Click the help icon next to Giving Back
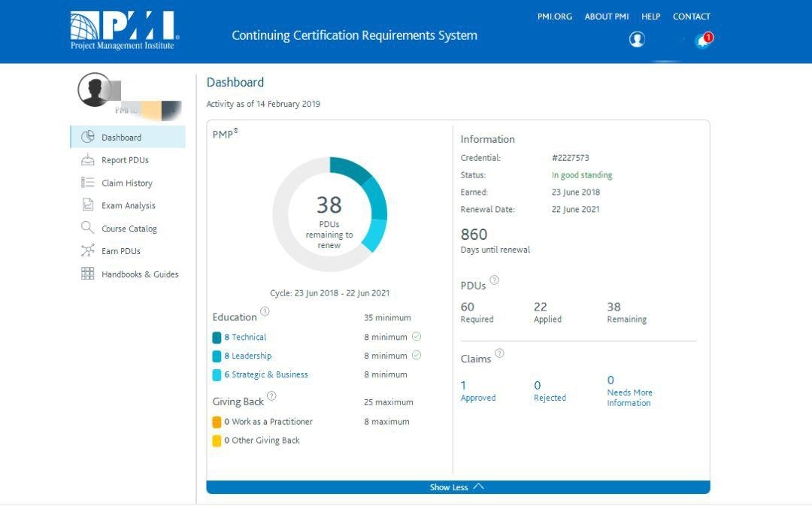Screen dimensions: 812x506 (x=271, y=396)
